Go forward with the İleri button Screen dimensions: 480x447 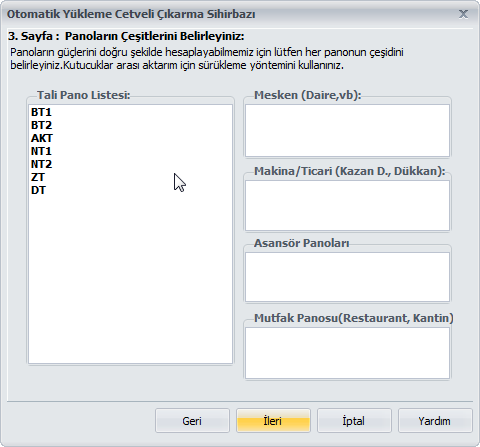tap(273, 421)
